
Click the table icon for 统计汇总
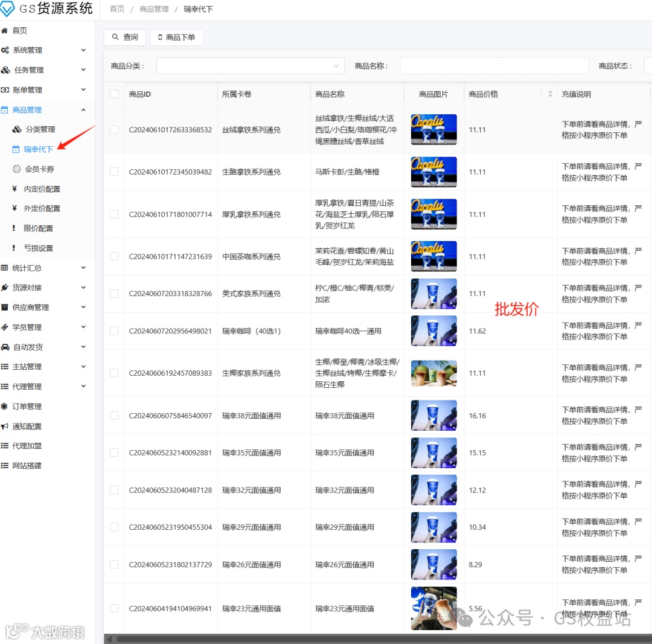pyautogui.click(x=5, y=268)
